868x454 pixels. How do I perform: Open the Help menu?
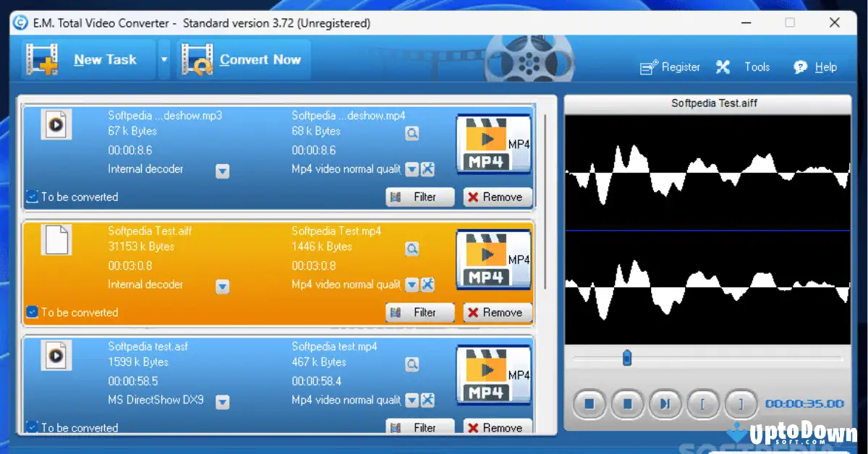click(x=815, y=67)
